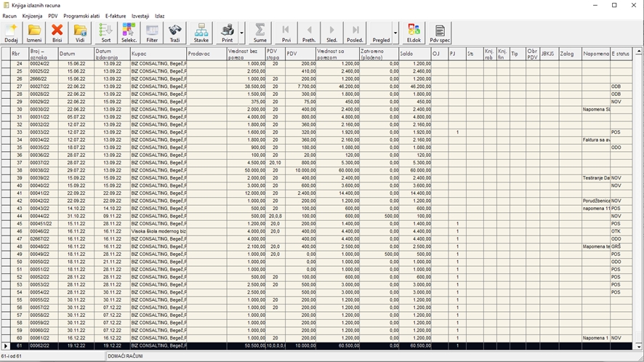The image size is (644, 362).
Task: Expand the Pregled dropdown arrow
Action: pos(395,33)
